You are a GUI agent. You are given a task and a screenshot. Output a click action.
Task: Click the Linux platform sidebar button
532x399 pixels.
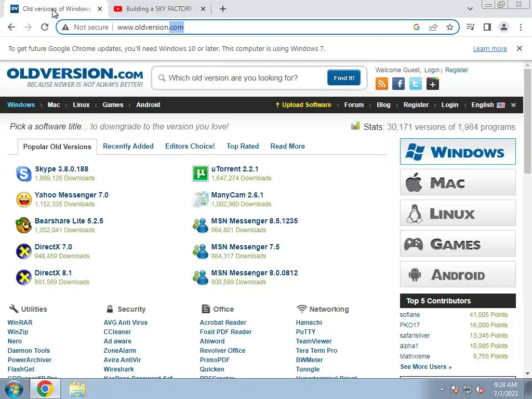(x=458, y=212)
